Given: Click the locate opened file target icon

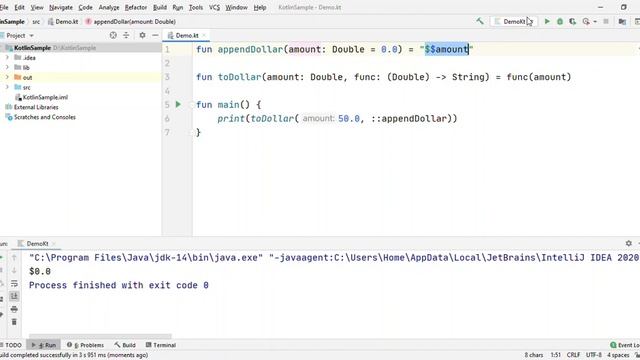Looking at the screenshot, I should 113,36.
